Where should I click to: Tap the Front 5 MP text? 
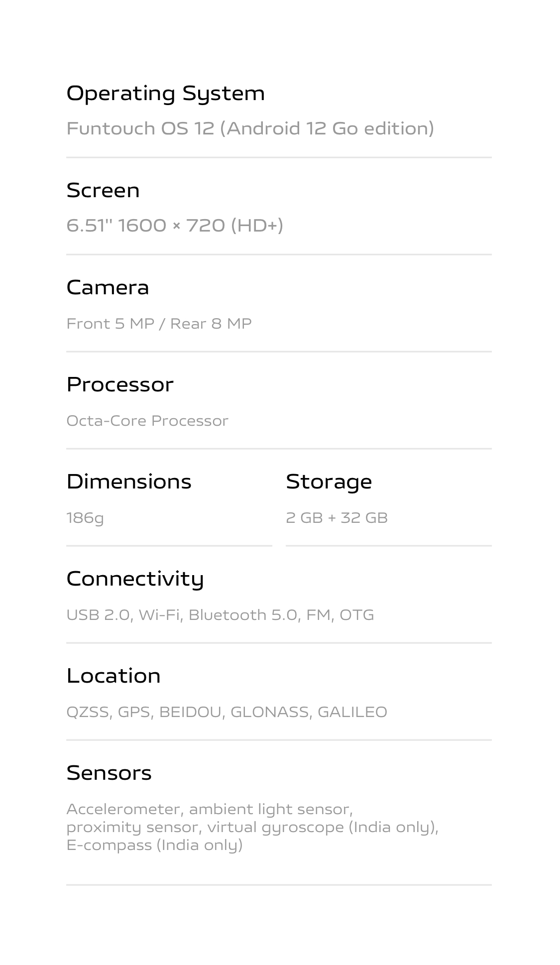(110, 324)
